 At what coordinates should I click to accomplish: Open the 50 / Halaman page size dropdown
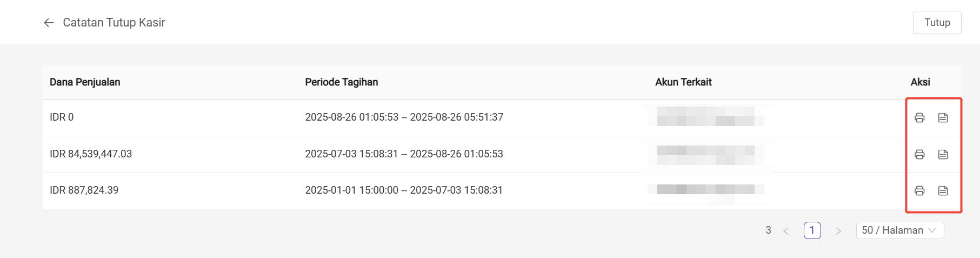coord(900,230)
